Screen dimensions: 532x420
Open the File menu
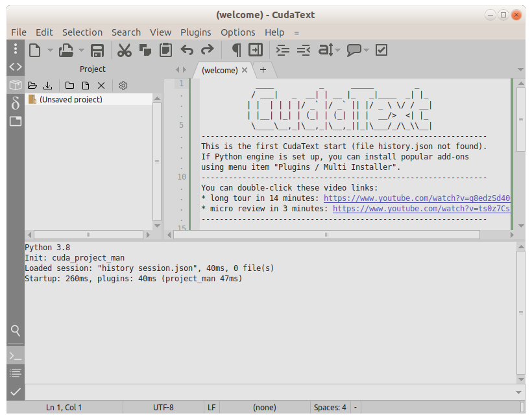19,32
